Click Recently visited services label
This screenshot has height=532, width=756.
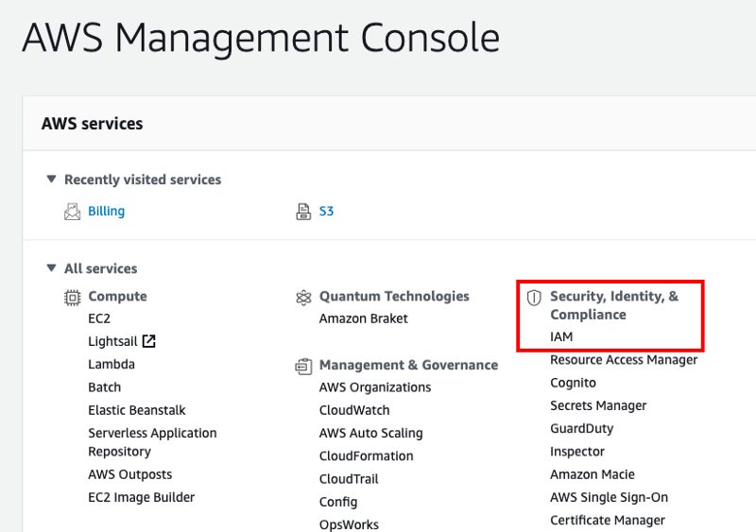click(143, 180)
